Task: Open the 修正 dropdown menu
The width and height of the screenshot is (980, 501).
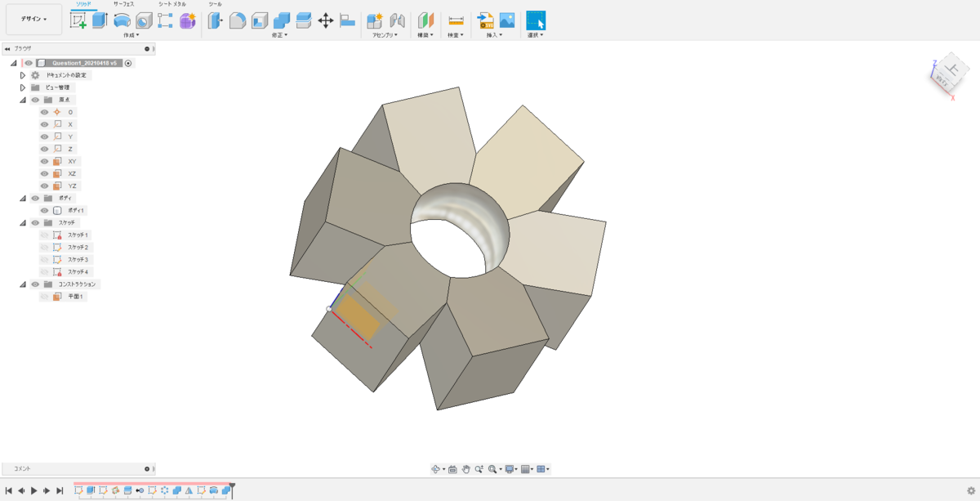Action: [279, 35]
